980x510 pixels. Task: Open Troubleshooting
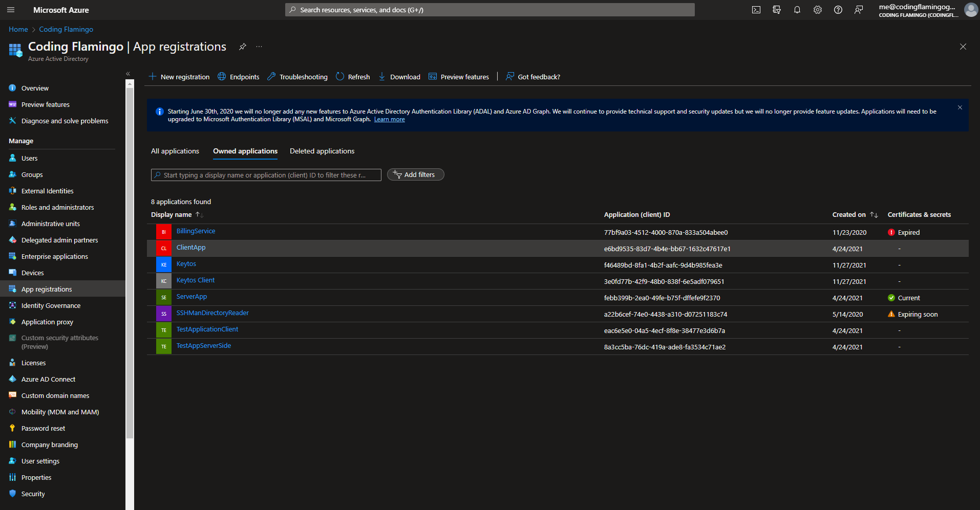click(297, 77)
